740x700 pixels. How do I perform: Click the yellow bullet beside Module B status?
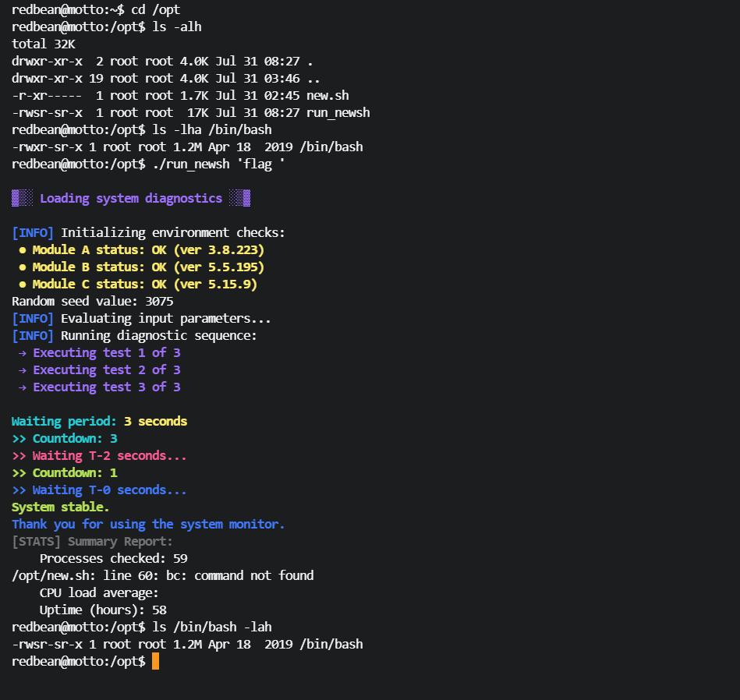23,267
